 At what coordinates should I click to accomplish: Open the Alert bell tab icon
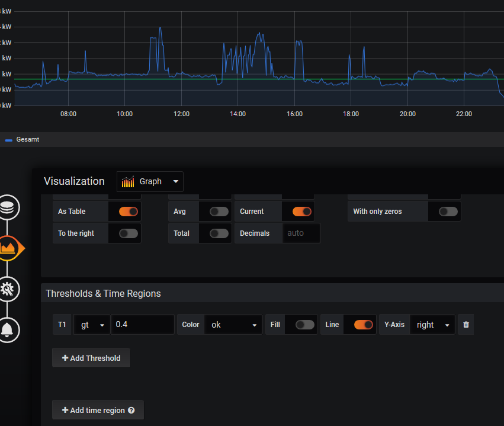tap(7, 330)
